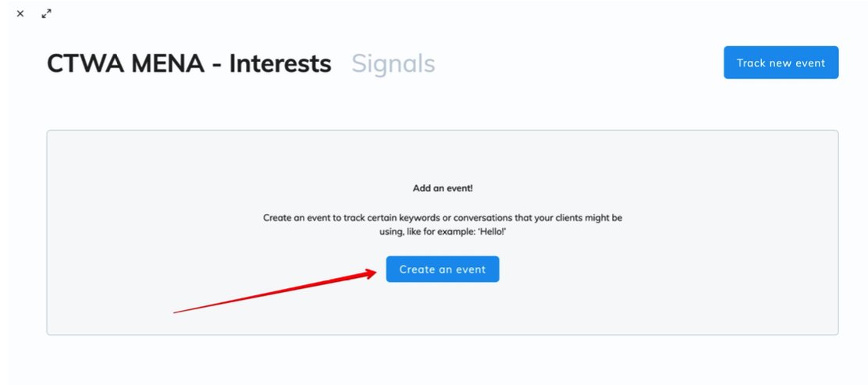Screen dimensions: 868x385
Task: Start a new event via top-right button
Action: 781,62
